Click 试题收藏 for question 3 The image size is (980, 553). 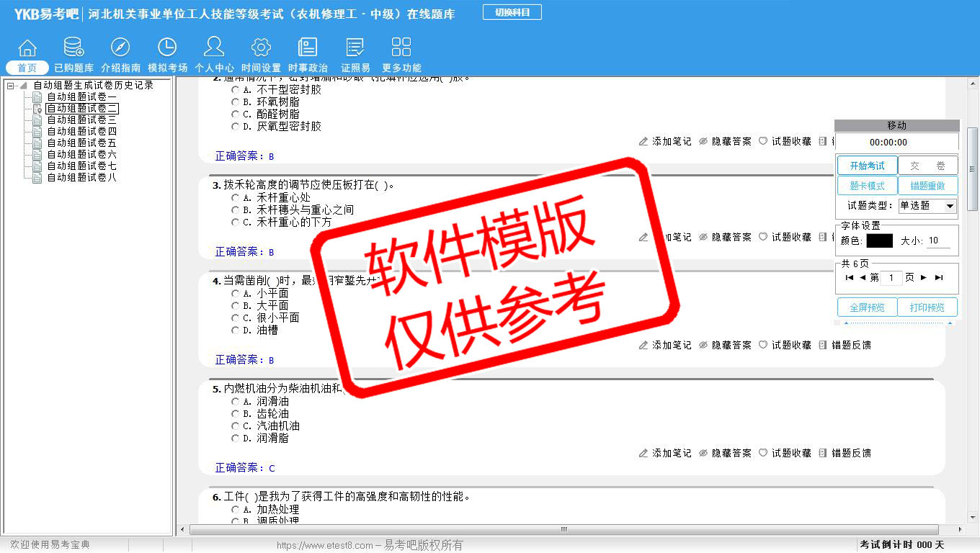785,237
